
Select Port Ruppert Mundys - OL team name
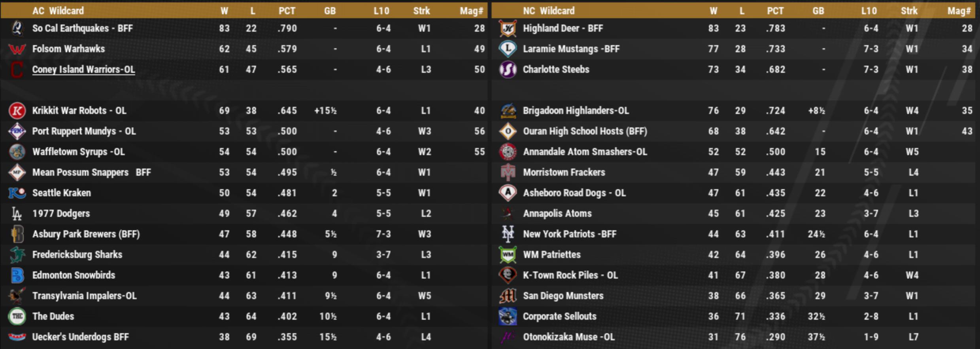click(x=84, y=131)
